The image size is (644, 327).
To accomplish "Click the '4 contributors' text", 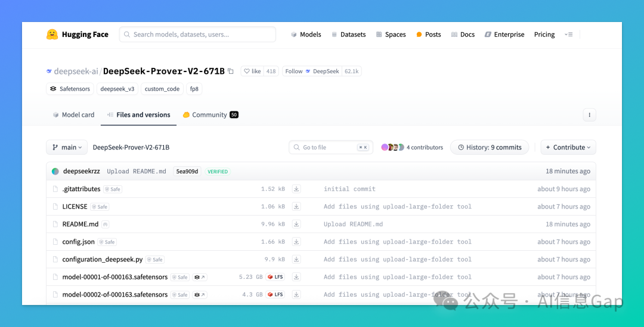I will coord(425,147).
